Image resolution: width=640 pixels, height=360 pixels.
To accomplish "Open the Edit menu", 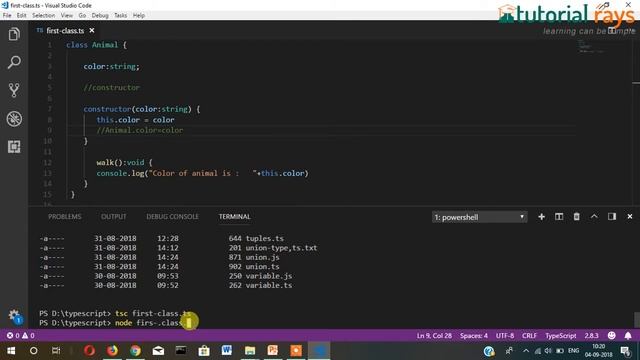I will tap(22, 16).
